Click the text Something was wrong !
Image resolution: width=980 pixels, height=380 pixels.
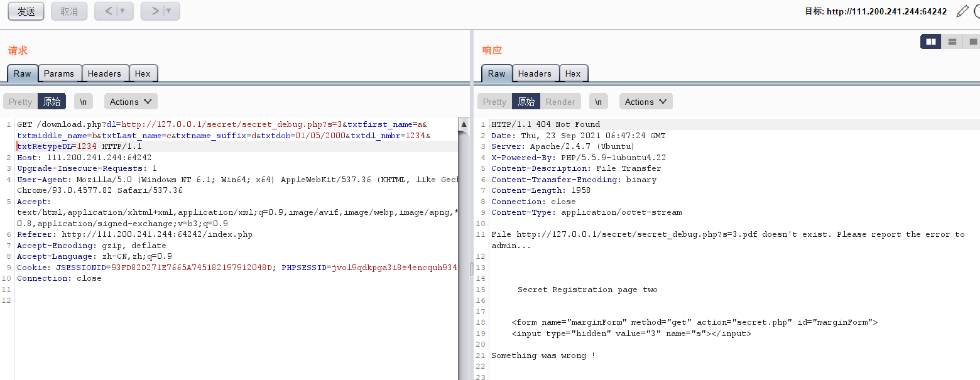point(543,356)
